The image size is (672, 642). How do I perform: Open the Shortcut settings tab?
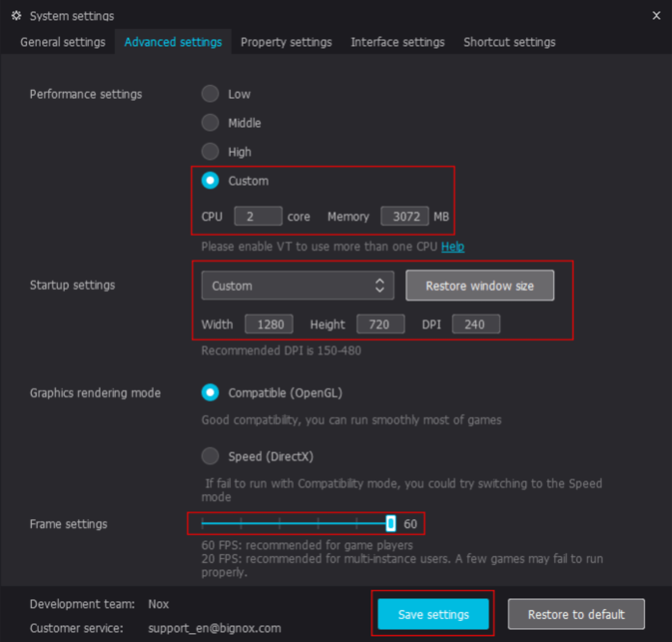(x=509, y=42)
